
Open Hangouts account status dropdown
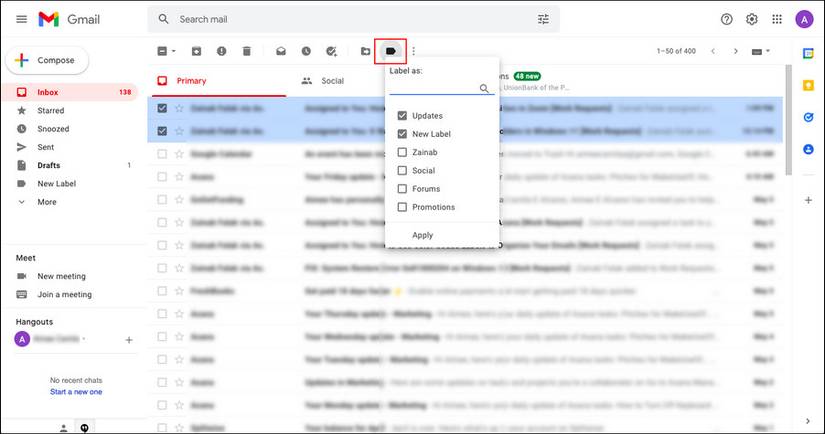coord(84,339)
